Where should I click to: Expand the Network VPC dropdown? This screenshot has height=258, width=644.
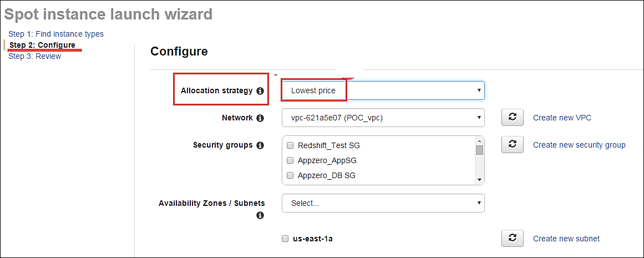pyautogui.click(x=383, y=118)
